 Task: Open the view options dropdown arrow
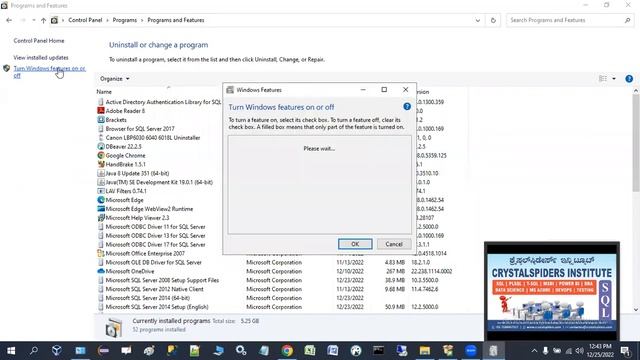pos(614,79)
